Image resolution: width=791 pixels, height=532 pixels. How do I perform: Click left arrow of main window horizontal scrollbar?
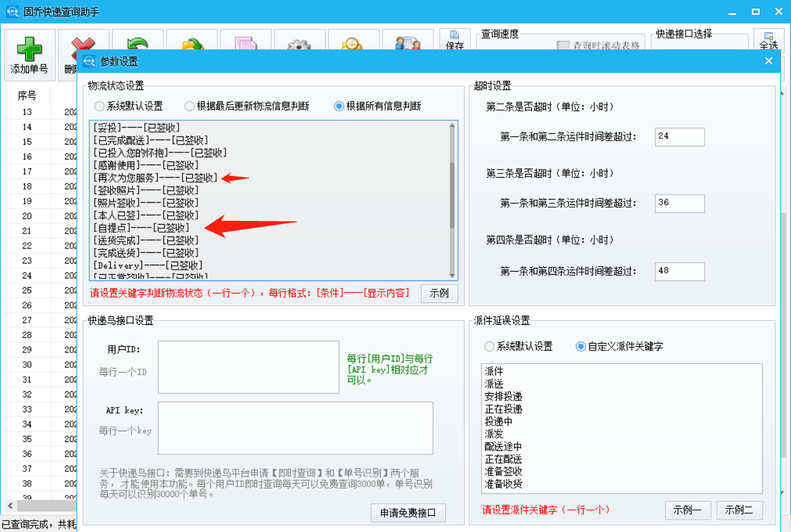coord(9,505)
